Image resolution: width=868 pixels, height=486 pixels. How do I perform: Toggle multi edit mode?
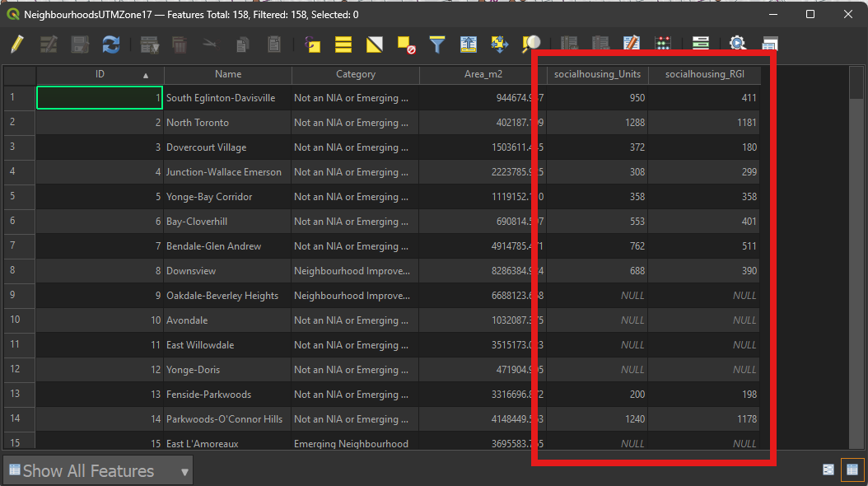(49, 44)
